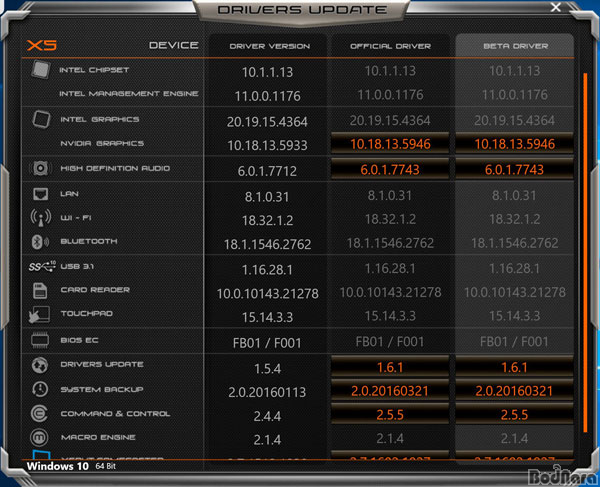Click installed Drivers Update version 1.5.4

267,369
